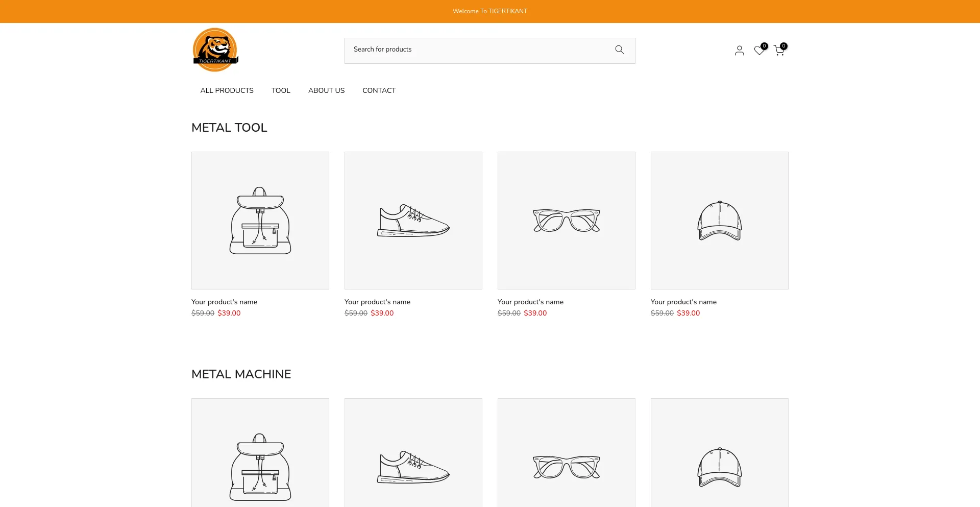Open the sunglasses product image under Metal Tool
The width and height of the screenshot is (980, 507).
click(x=567, y=221)
